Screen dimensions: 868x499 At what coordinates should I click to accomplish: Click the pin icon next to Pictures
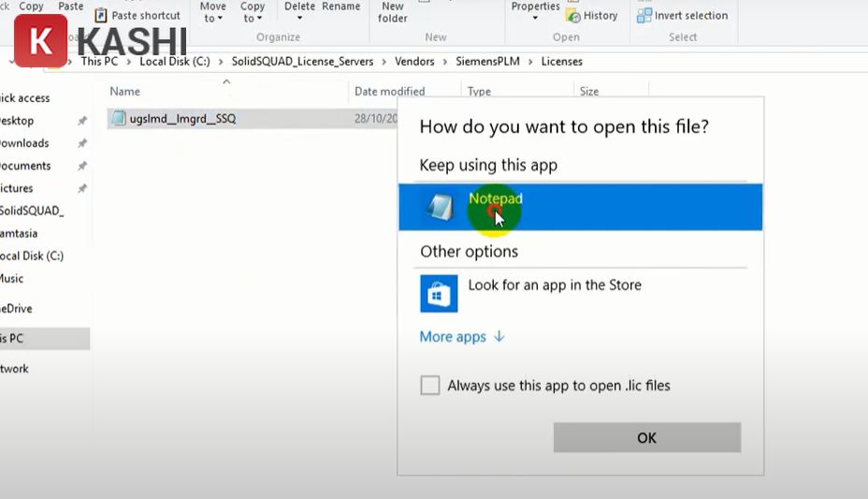click(82, 189)
